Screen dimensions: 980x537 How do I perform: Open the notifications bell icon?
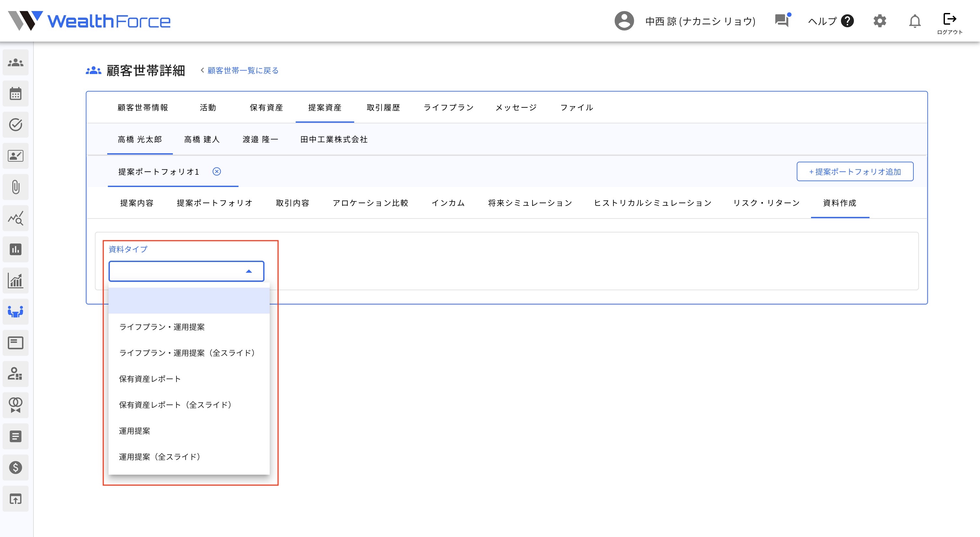click(x=915, y=21)
